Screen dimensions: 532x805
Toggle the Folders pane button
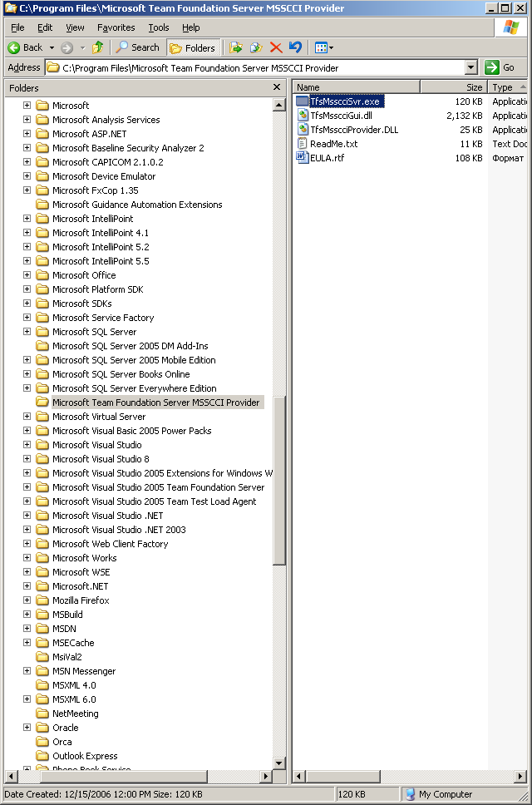(x=194, y=47)
